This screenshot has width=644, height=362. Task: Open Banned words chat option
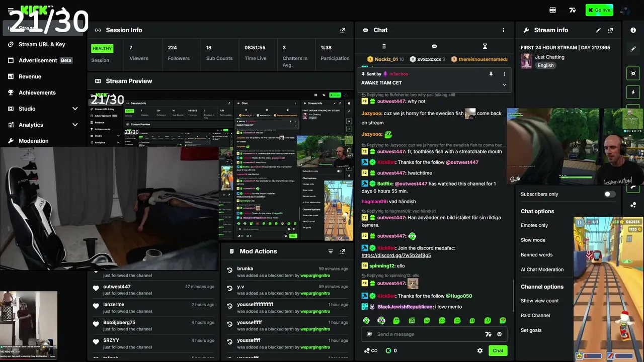536,255
